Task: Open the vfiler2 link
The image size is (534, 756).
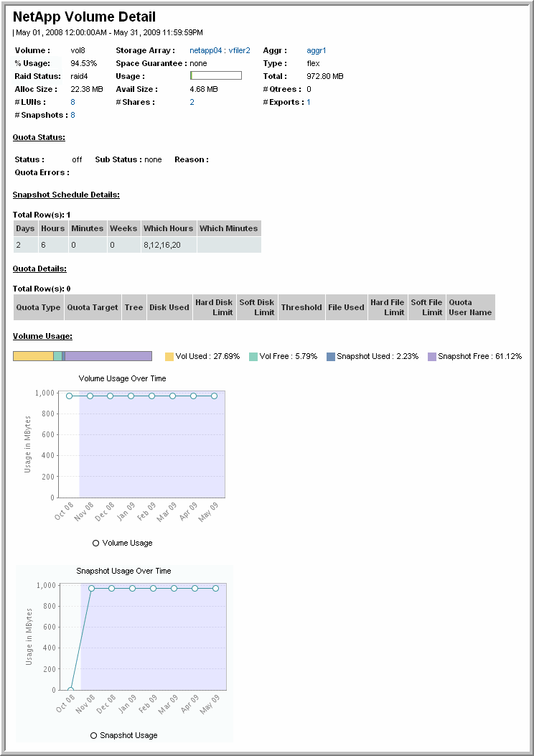Action: 239,50
